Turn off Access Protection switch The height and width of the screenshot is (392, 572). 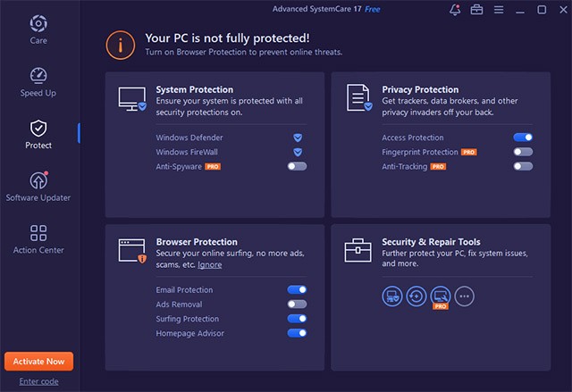(x=523, y=138)
